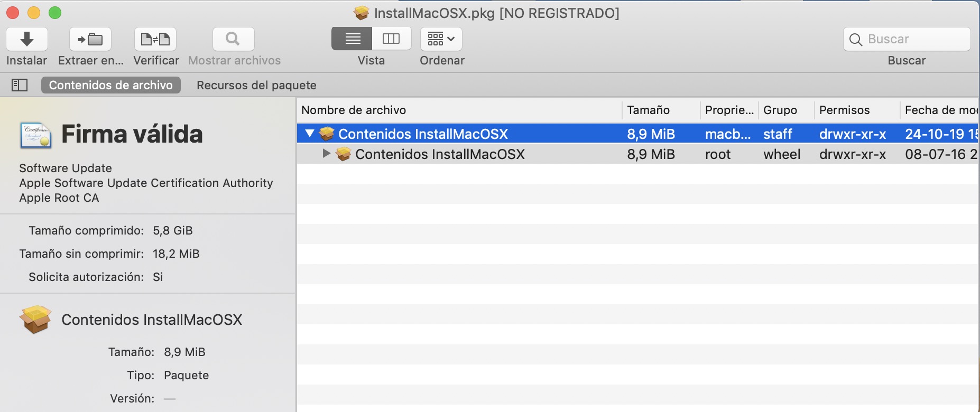Image resolution: width=980 pixels, height=412 pixels.
Task: Collapse the top Contenidos InstallMacOSX row
Action: point(310,134)
